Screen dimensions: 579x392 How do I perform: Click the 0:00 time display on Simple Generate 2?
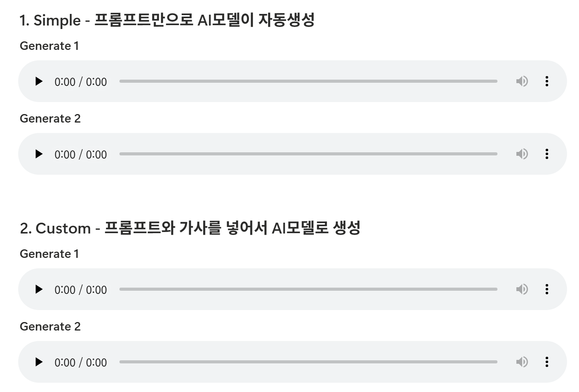tap(81, 154)
